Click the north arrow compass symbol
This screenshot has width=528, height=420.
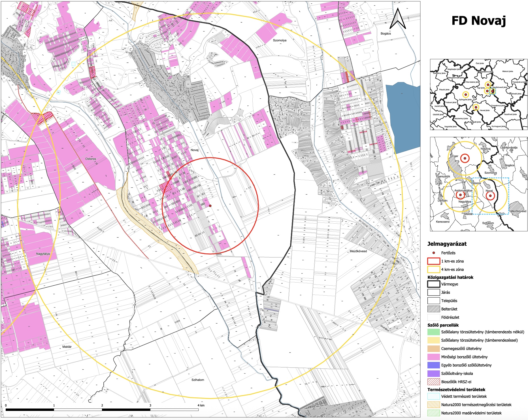398,19
